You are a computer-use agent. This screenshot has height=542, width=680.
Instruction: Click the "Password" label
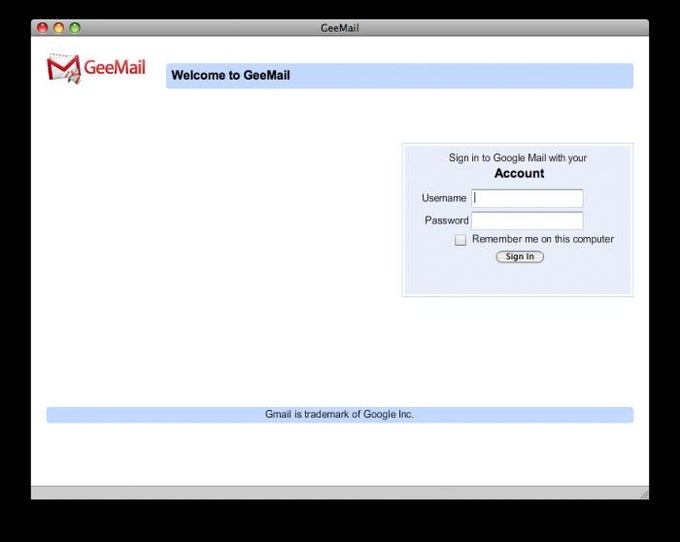tap(447, 221)
